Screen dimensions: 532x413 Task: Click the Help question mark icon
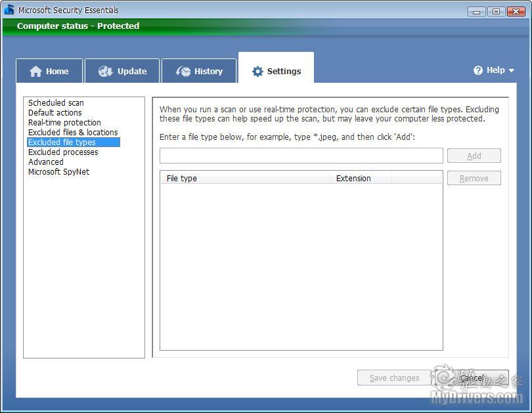click(x=478, y=70)
